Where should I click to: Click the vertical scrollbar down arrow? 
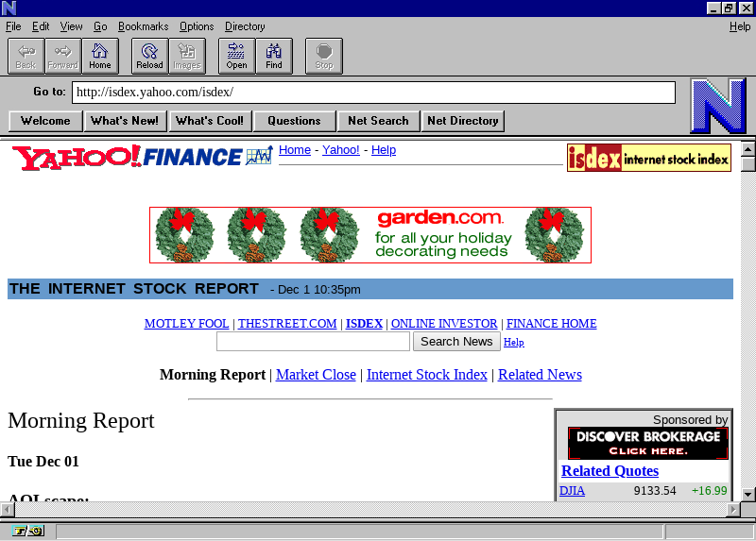[x=747, y=494]
